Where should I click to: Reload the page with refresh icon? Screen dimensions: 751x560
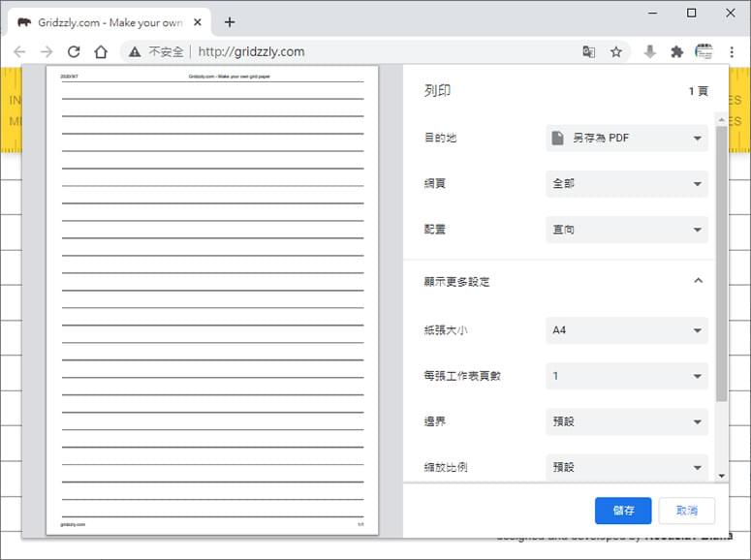click(74, 51)
